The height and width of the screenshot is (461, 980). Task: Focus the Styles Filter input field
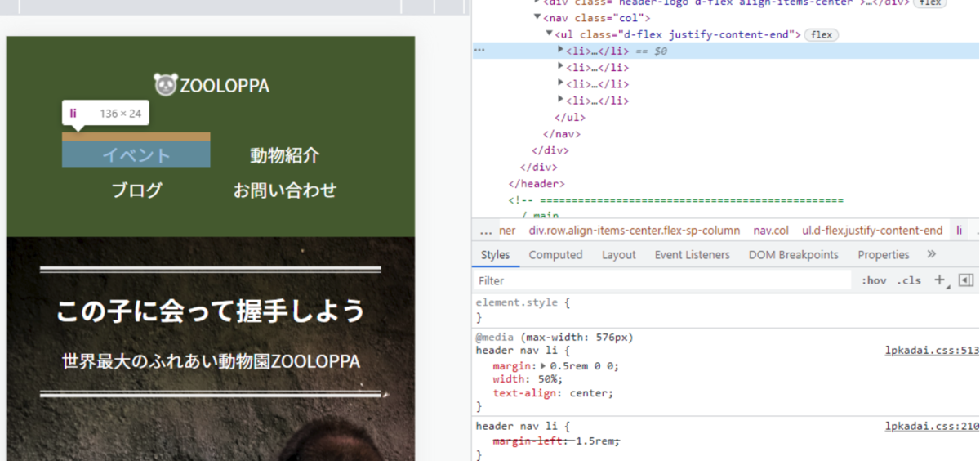663,280
